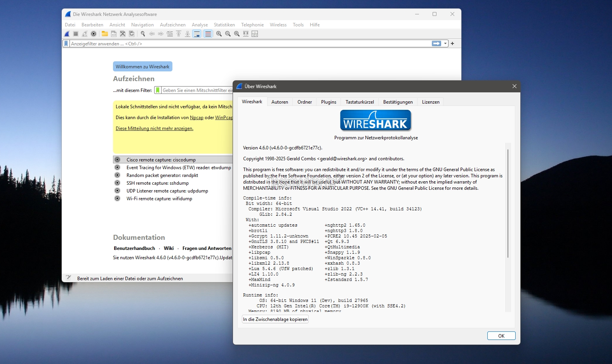Start capture with the shark fin icon
Screen dimensions: 612x364
(67, 34)
